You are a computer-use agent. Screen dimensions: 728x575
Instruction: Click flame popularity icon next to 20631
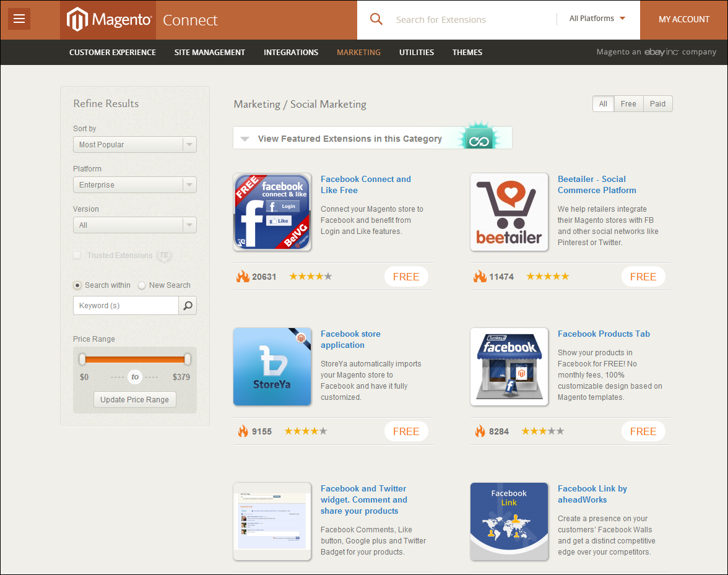pyautogui.click(x=243, y=277)
